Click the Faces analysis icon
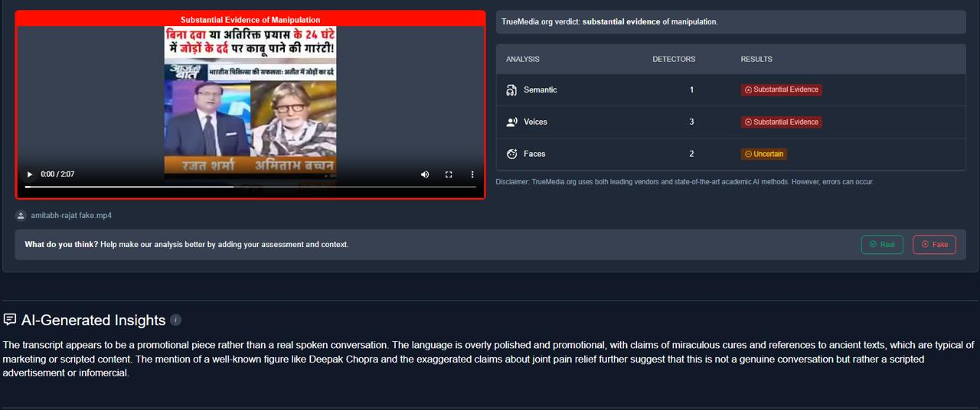The image size is (980, 410). pyautogui.click(x=511, y=154)
